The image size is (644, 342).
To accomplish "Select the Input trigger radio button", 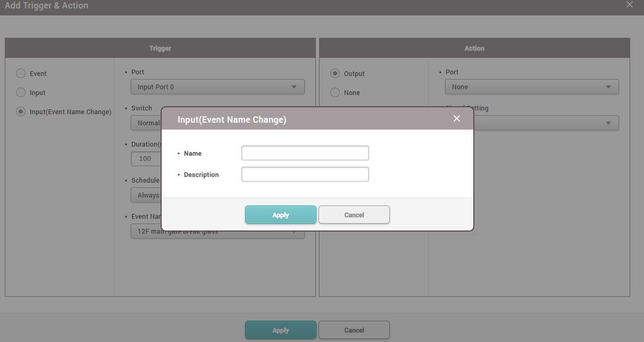I will [21, 92].
